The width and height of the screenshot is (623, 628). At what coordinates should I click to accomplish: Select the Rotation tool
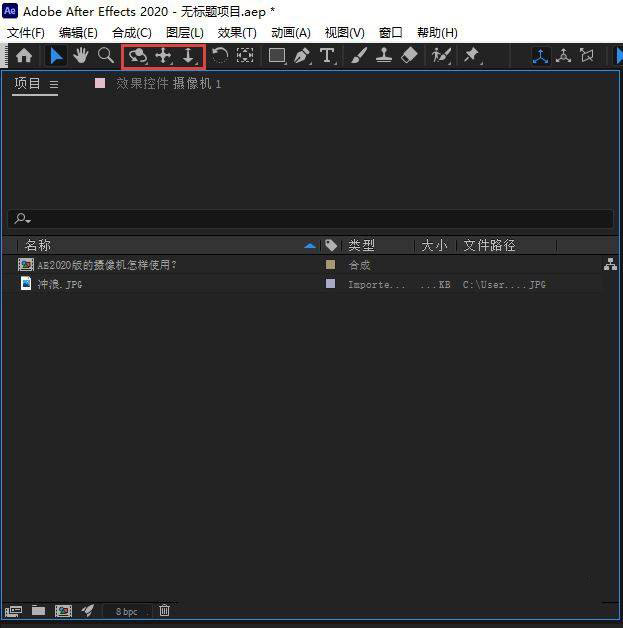(220, 55)
